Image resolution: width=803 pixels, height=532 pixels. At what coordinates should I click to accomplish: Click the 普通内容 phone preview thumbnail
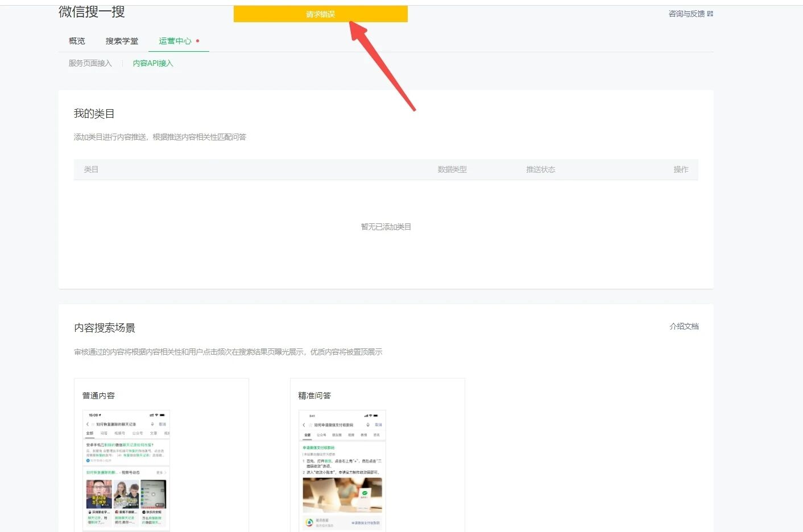pyautogui.click(x=126, y=471)
